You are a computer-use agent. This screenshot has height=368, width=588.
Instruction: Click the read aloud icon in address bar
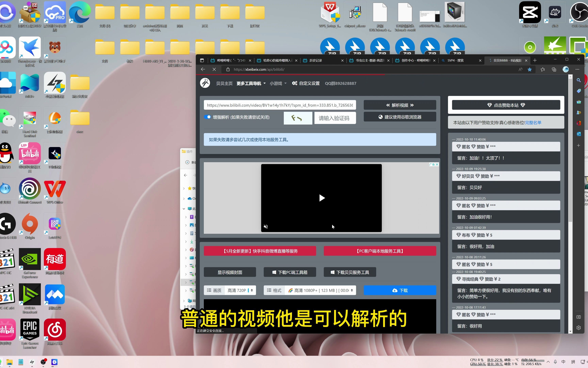520,69
